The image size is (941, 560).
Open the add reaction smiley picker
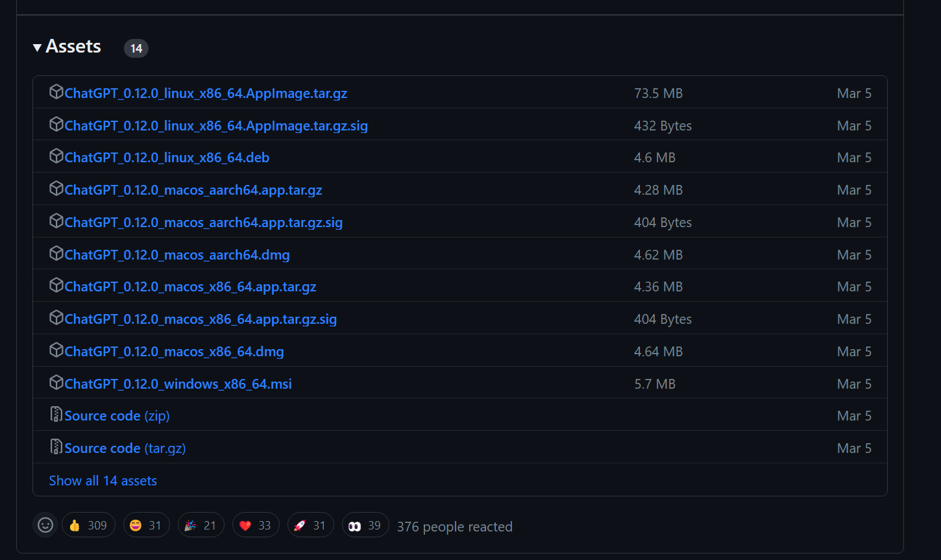point(45,525)
